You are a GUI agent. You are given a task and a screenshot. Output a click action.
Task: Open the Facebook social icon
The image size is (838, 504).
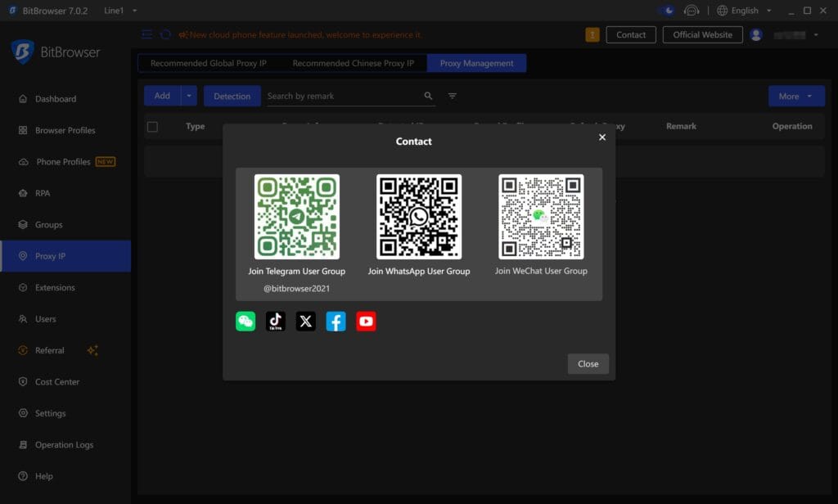tap(336, 322)
